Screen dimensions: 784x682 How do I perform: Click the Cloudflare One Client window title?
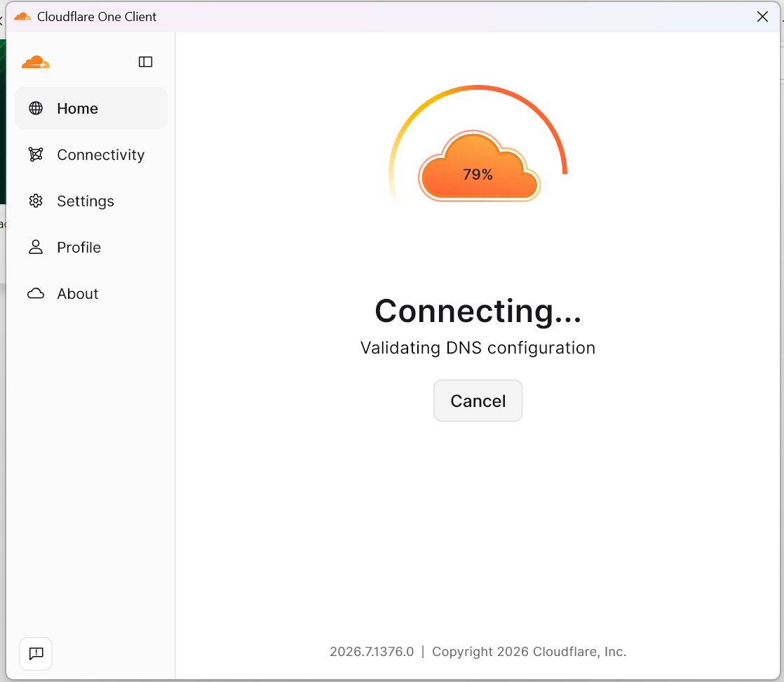tap(97, 17)
